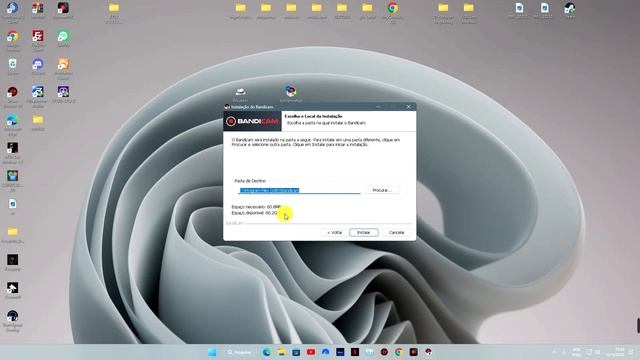640x360 pixels.
Task: Click the 'Pasta de Destino' label
Action: pyautogui.click(x=250, y=180)
